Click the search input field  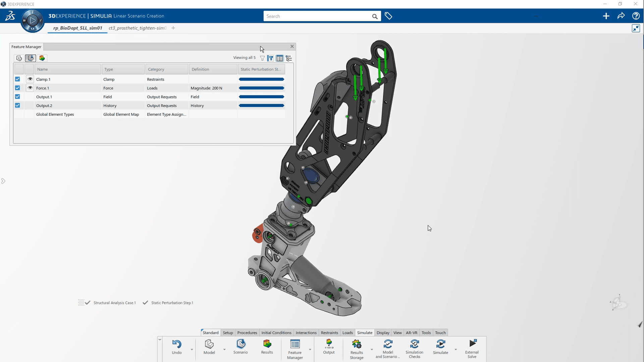coord(318,16)
